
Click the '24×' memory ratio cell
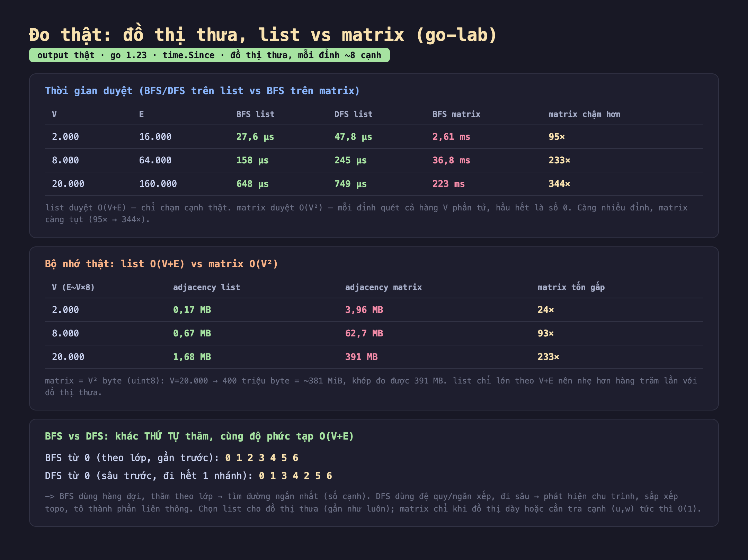click(x=545, y=310)
